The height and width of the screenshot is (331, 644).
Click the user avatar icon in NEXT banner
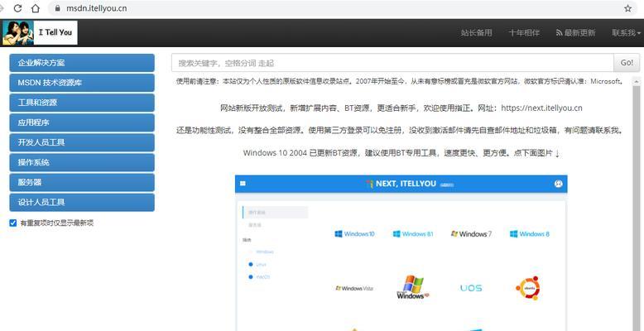pos(558,184)
